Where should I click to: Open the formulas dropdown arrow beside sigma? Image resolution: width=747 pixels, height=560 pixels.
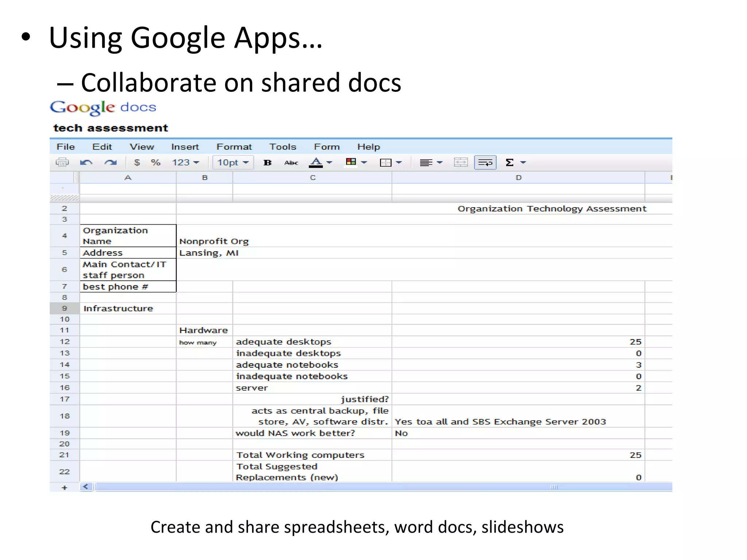(523, 163)
